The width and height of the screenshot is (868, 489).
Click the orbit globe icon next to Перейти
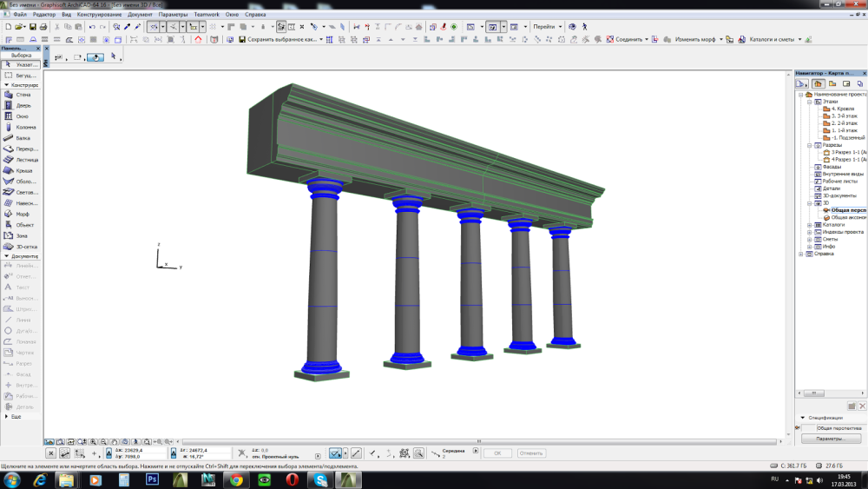572,27
